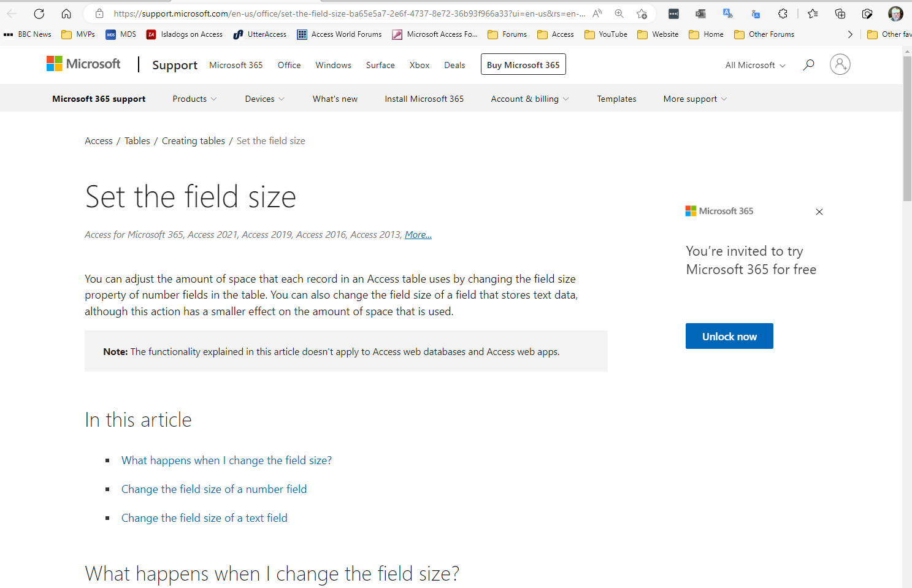Jump to 'Change the field size of a text field'
The image size is (912, 588).
(204, 518)
